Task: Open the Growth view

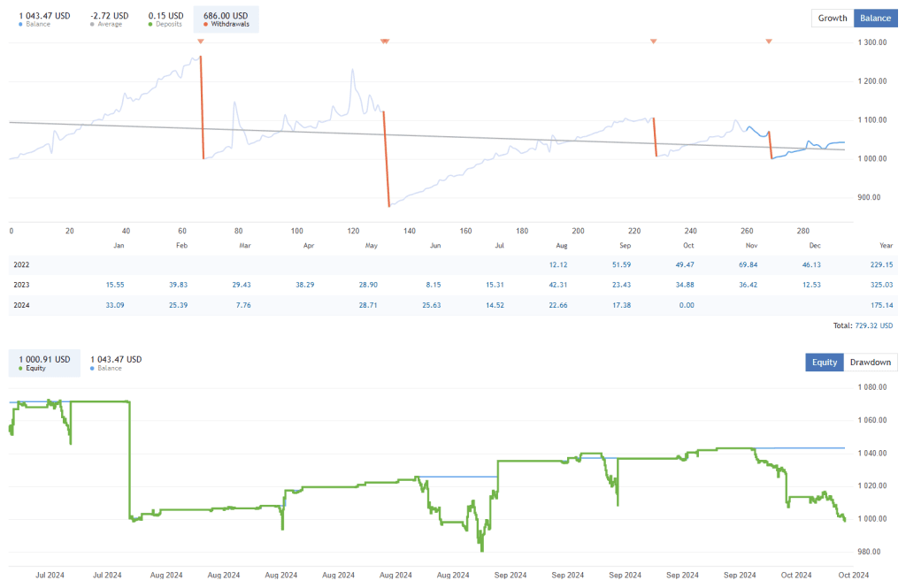Action: point(833,18)
